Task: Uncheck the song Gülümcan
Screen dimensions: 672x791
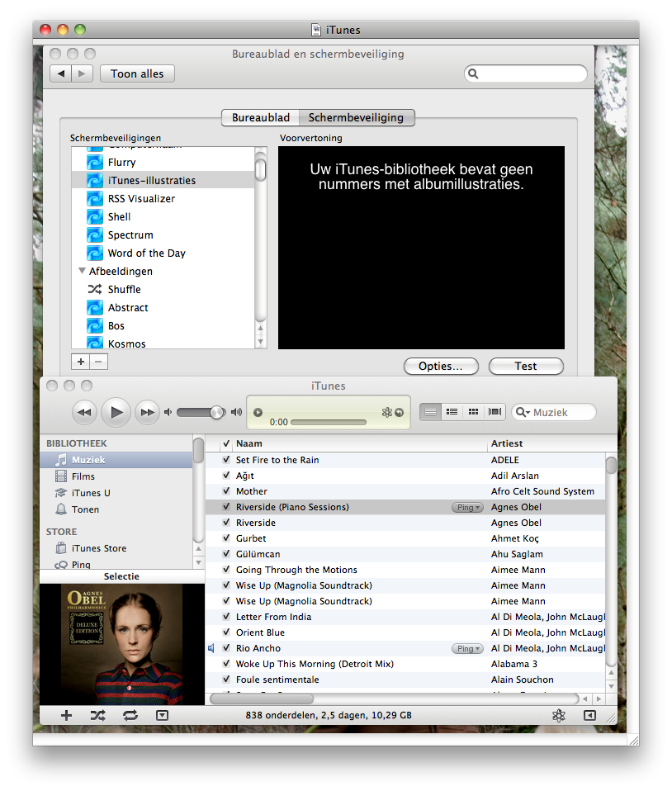Action: point(226,554)
